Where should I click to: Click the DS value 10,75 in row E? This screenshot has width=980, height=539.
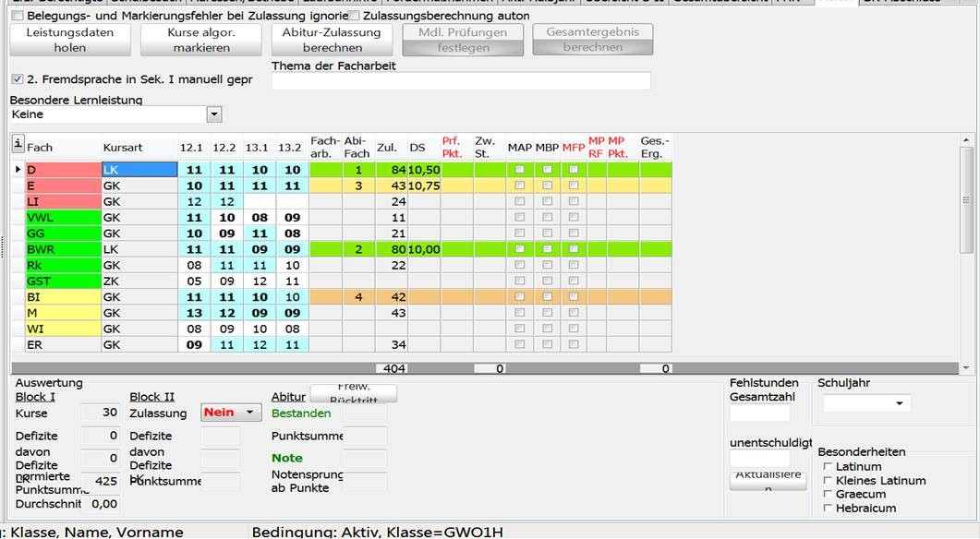coord(424,186)
